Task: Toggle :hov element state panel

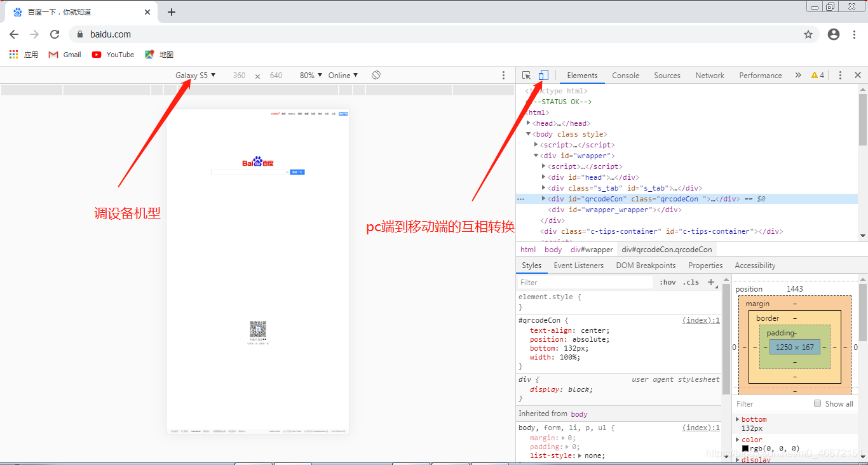Action: (667, 282)
